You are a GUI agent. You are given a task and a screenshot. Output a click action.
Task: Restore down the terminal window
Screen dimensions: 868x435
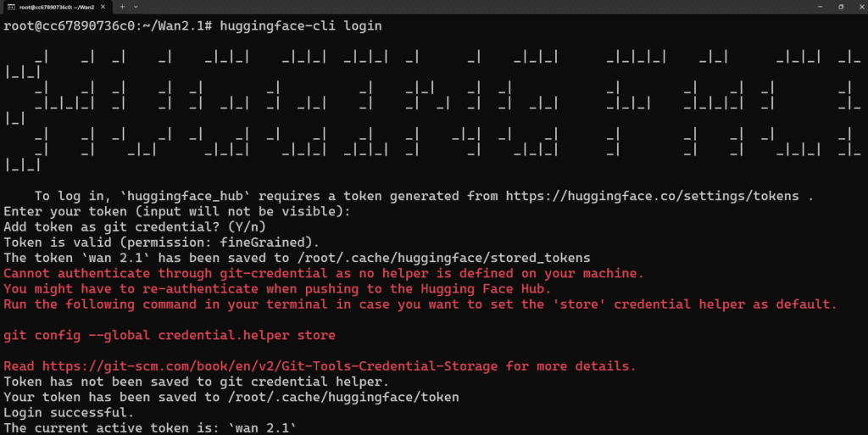click(841, 7)
